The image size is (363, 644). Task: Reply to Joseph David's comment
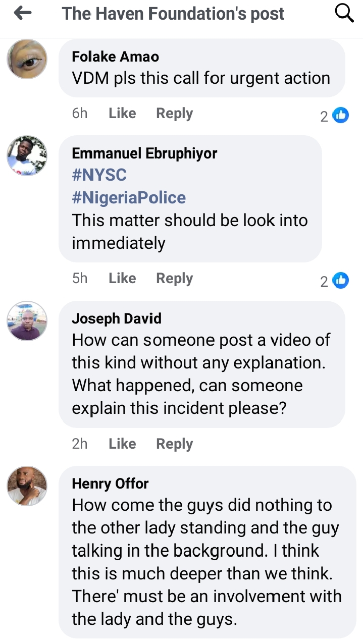(174, 444)
